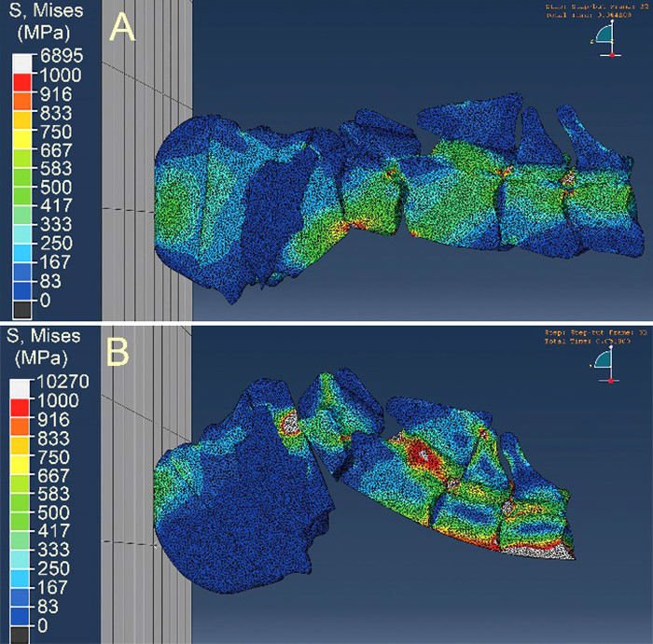The width and height of the screenshot is (653, 644).
Task: Click the 250 value in panel B legend
Action: [x=53, y=568]
